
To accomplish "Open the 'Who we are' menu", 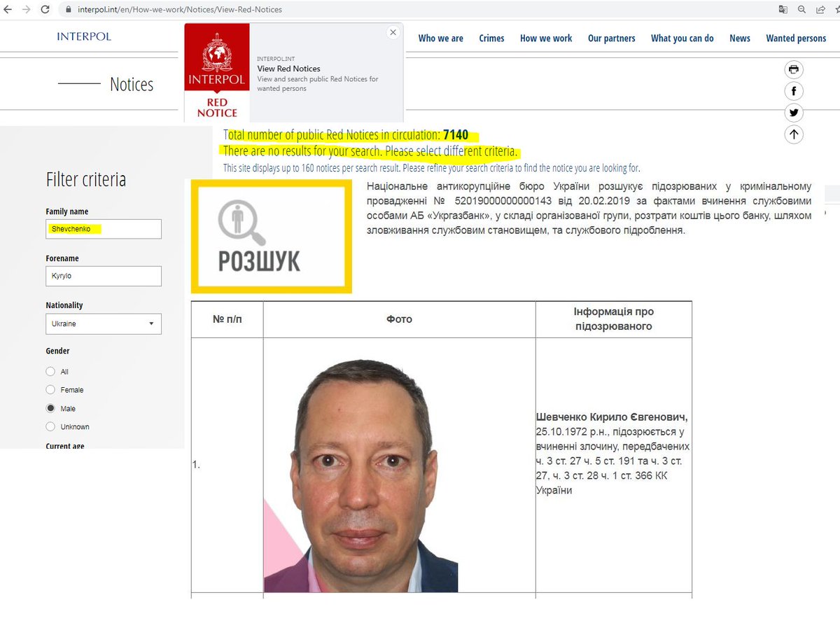I will 441,39.
